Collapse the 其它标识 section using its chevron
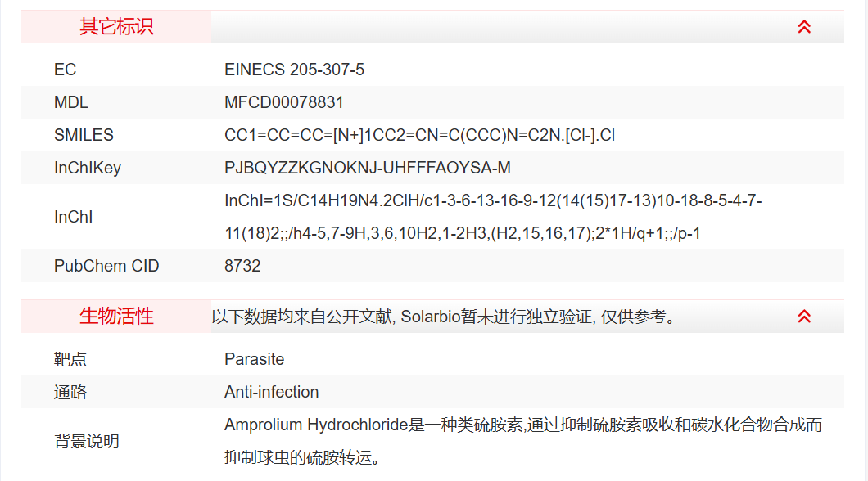 point(804,27)
